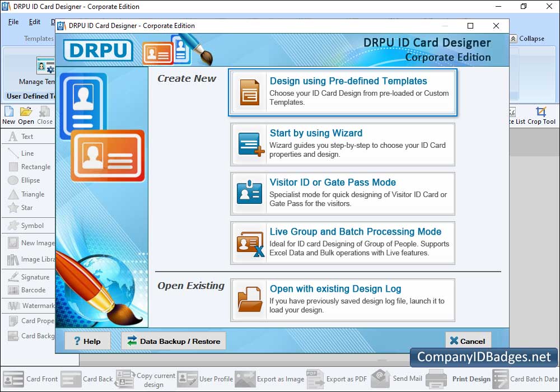The image size is (560, 392).
Task: Select the Barcode tool
Action: point(27,290)
